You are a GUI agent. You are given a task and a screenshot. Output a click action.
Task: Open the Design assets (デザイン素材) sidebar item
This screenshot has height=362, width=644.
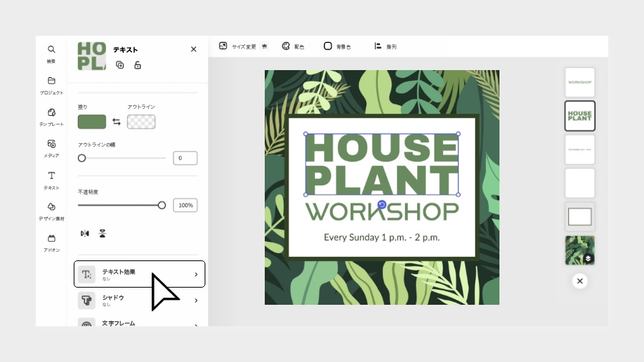52,211
